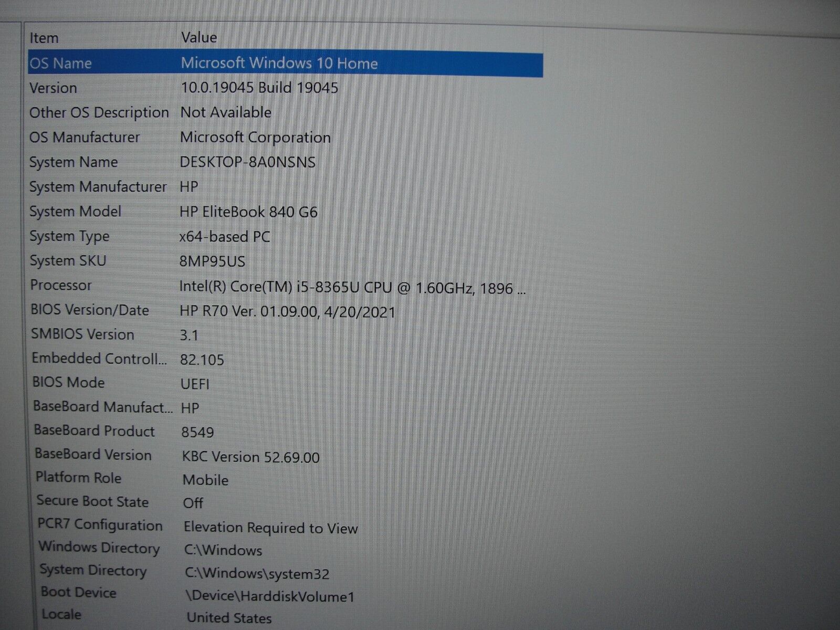Click the Mobile value
Screen dimensions: 840x630
(x=205, y=480)
